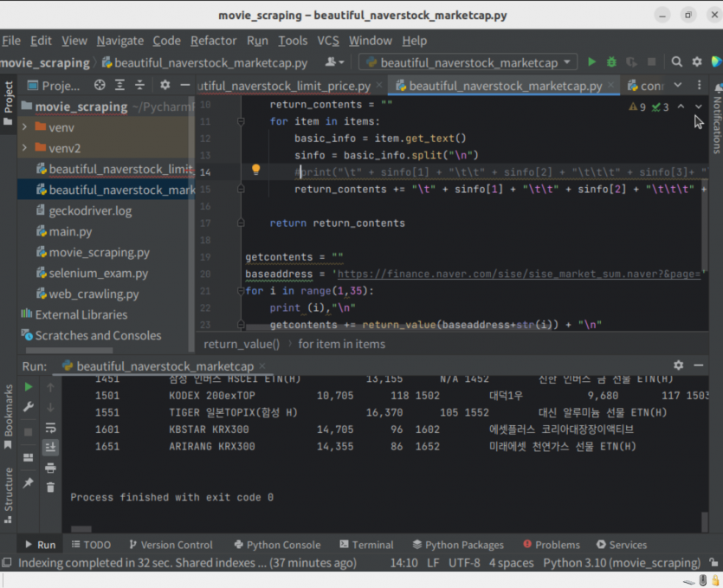
Task: Pin the Run tab with pin icon
Action: 28,483
